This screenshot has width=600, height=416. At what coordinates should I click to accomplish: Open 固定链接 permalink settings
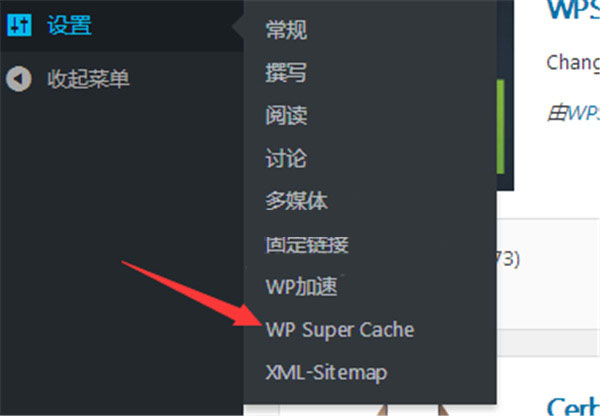coord(307,244)
